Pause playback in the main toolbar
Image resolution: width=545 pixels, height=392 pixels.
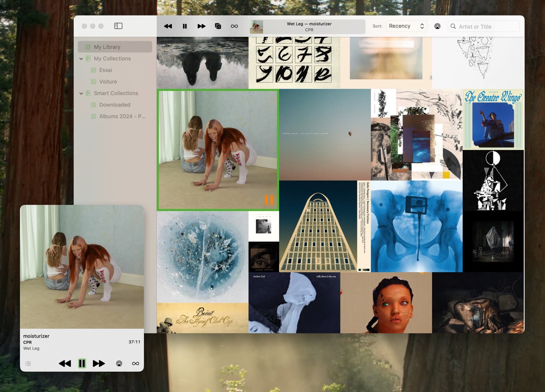[185, 26]
